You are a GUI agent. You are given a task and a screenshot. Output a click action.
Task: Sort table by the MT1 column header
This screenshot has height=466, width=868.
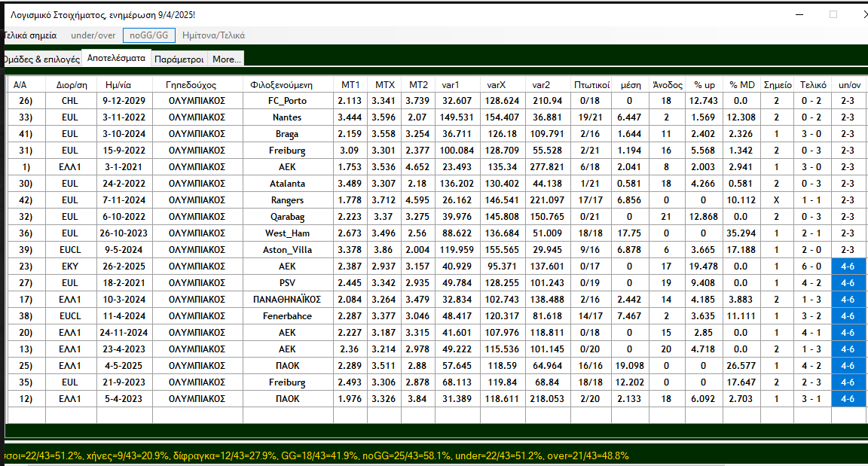click(350, 85)
